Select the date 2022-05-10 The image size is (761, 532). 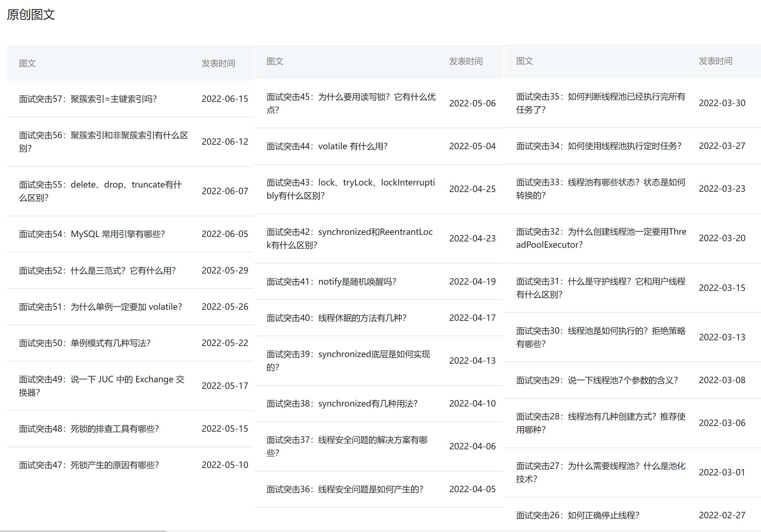click(x=225, y=465)
